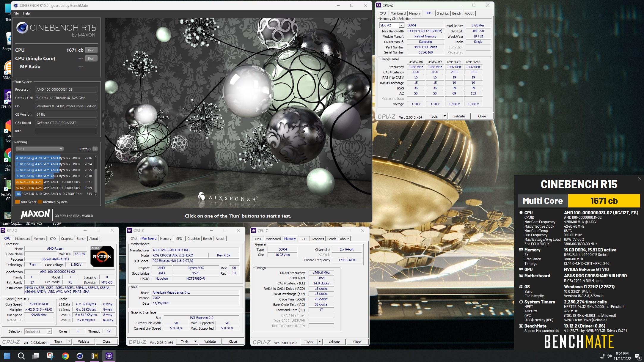Screen dimensions: 644x362
Task: Expand Tools arrow in Memory CPU-Z window
Action: click(320, 342)
